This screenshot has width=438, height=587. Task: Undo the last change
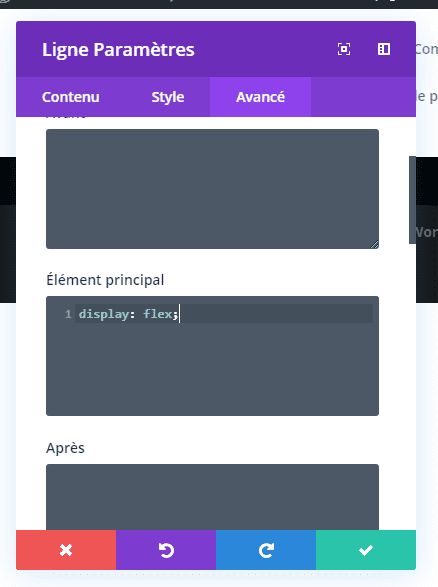click(166, 550)
